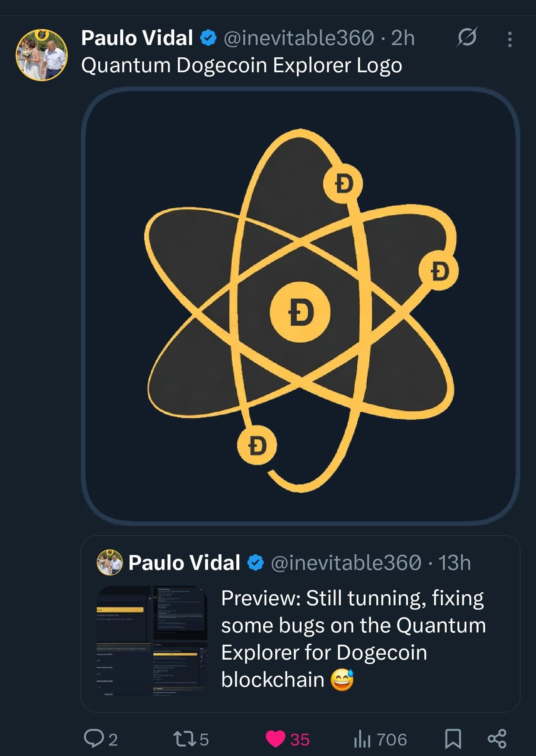Tap the 2h timestamp on the main tweet
The image size is (536, 756).
point(403,38)
